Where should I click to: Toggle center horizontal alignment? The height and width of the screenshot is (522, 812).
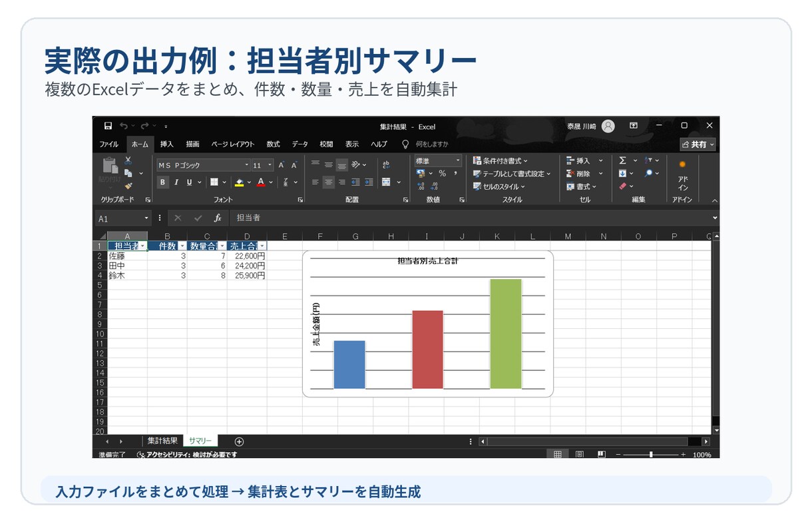(329, 182)
